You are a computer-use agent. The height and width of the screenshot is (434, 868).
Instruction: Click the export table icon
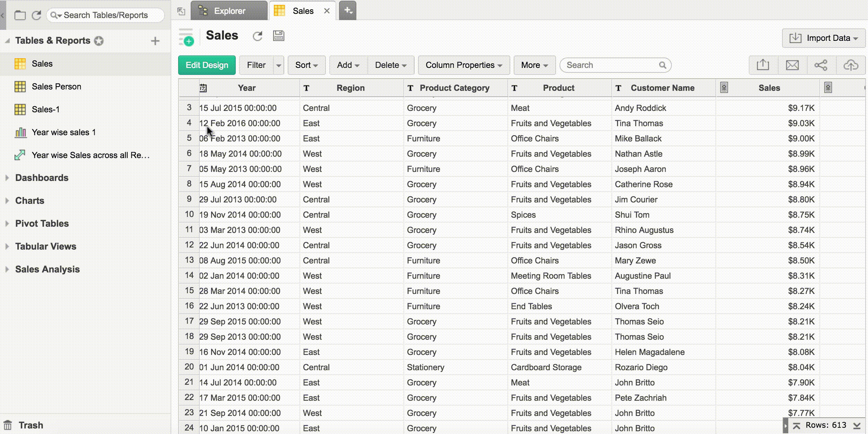pyautogui.click(x=763, y=65)
